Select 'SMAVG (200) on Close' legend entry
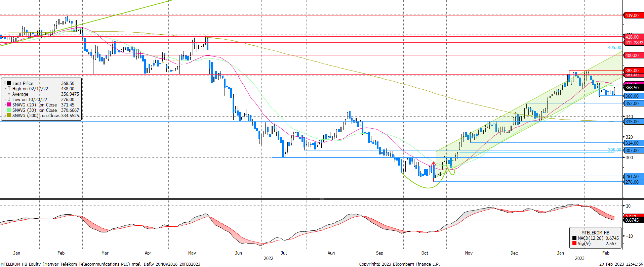This screenshot has height=267, width=644. [x=36, y=116]
